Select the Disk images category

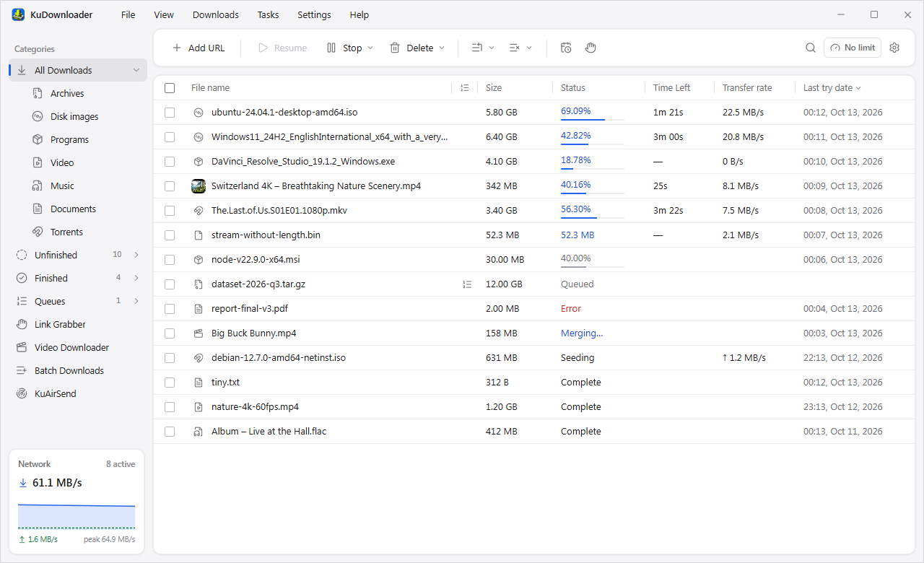[x=78, y=117]
